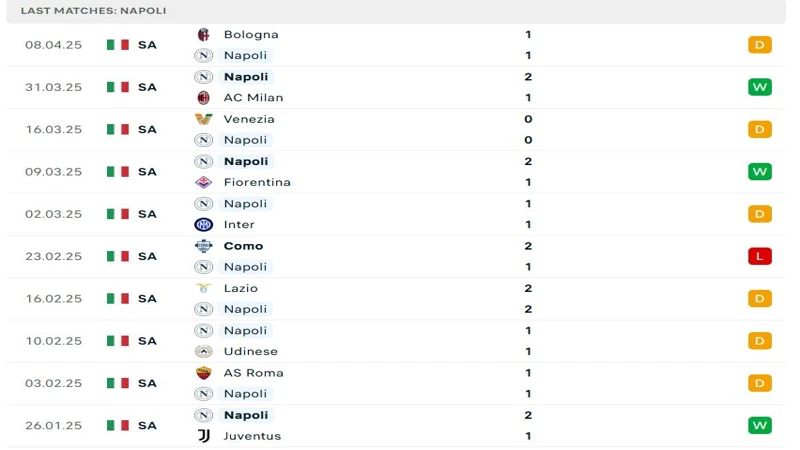
Task: Open the Como team name link
Action: (243, 246)
